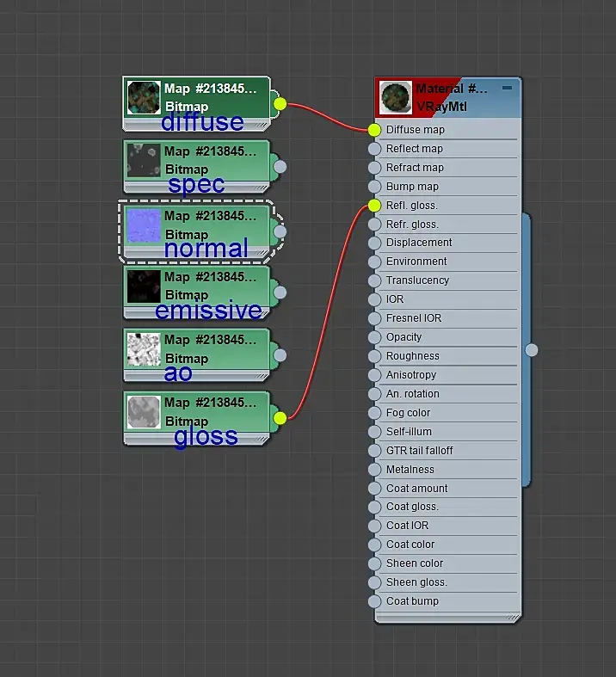Click the Coat bump input socket

375,601
